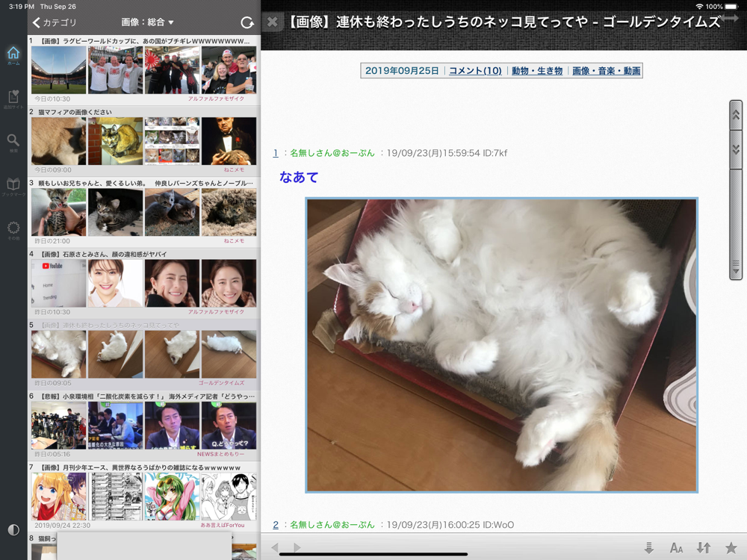747x560 pixels.
Task: Open post number 1 link
Action: click(x=276, y=153)
